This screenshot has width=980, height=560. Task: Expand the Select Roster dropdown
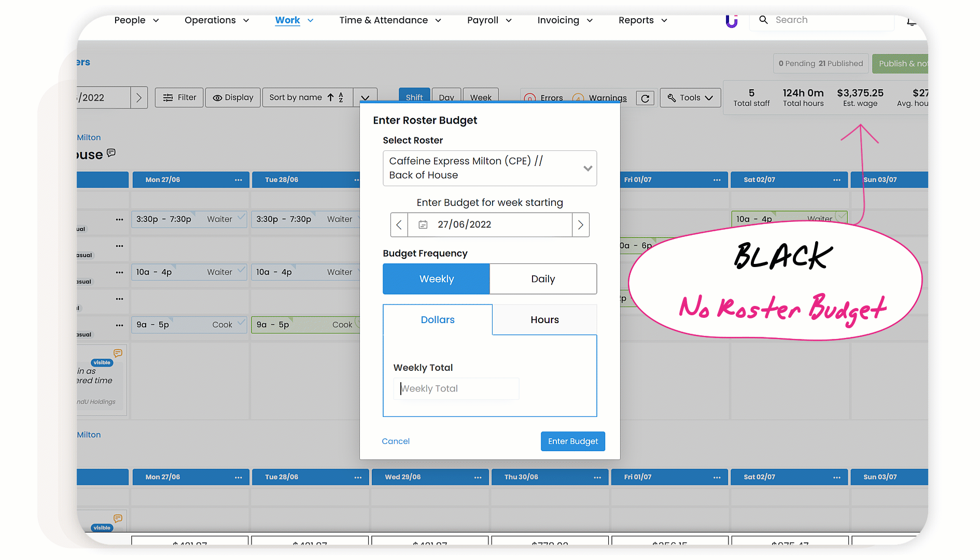pyautogui.click(x=587, y=168)
